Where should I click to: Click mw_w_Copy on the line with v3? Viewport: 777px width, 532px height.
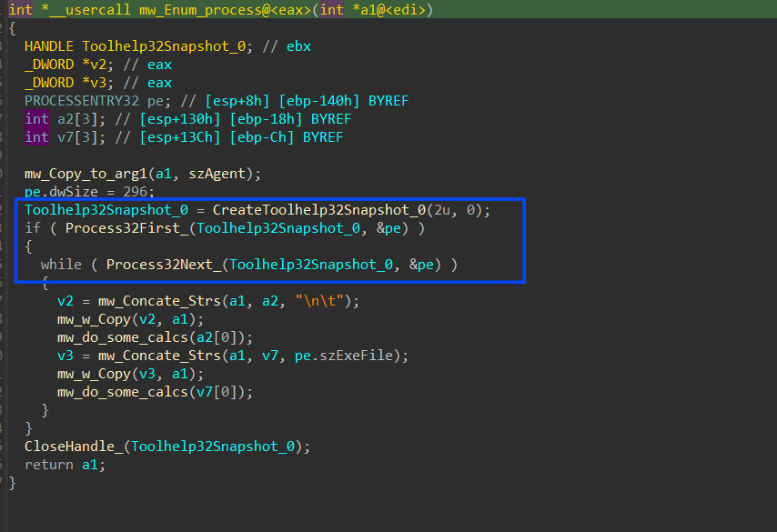pyautogui.click(x=94, y=374)
